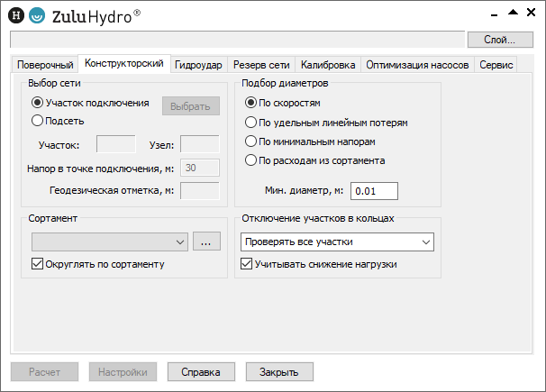Image resolution: width=546 pixels, height=392 pixels.
Task: Open the Калибровка tab
Action: click(329, 65)
